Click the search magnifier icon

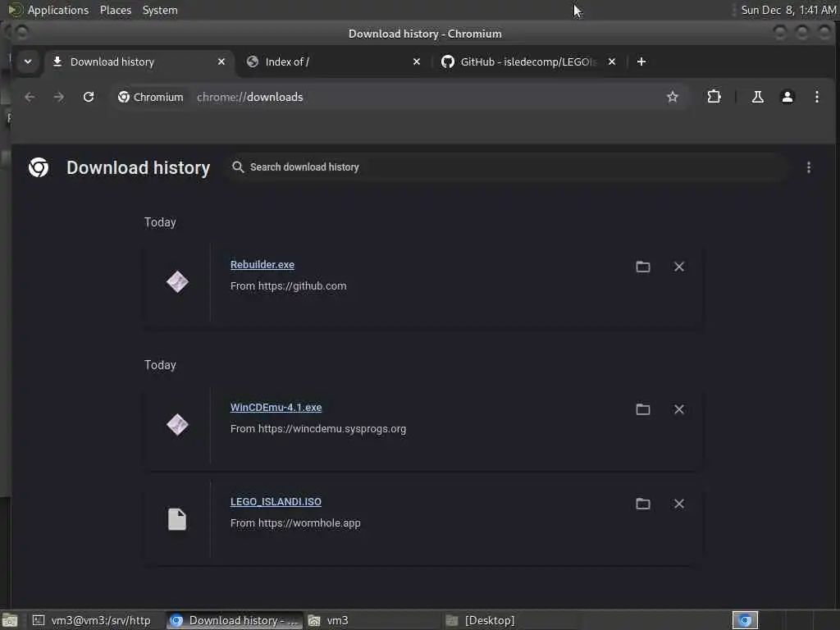(x=238, y=167)
